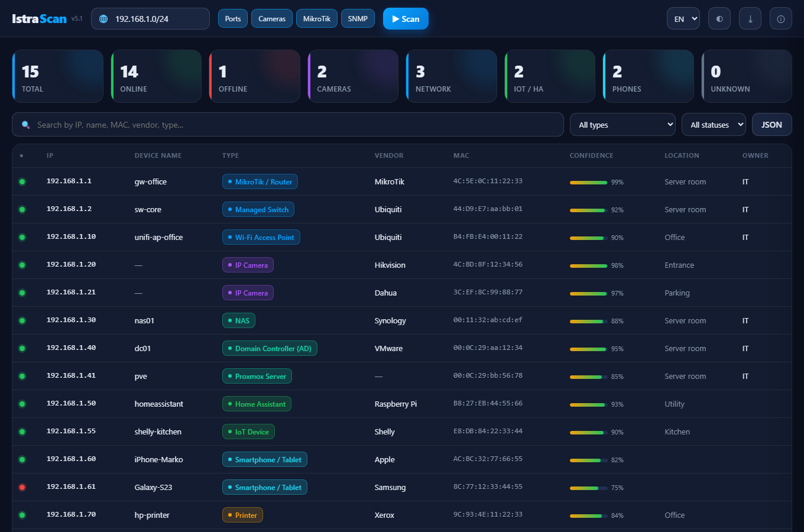Click the status dot for shelly-kitchen
804x532 pixels.
pos(22,432)
